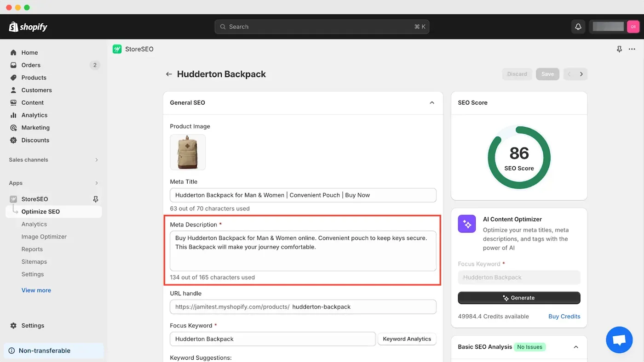This screenshot has width=644, height=362.
Task: Click the Discounts badge icon
Action: (x=13, y=140)
